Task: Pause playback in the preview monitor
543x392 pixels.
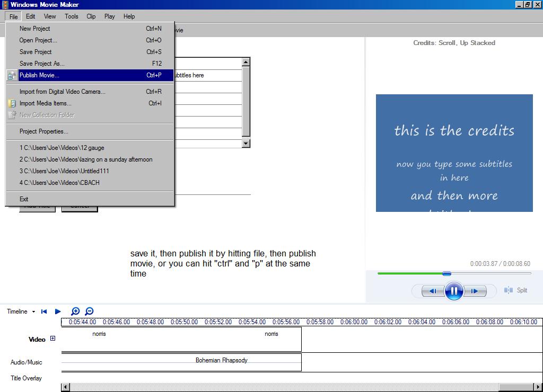Action: pyautogui.click(x=453, y=291)
